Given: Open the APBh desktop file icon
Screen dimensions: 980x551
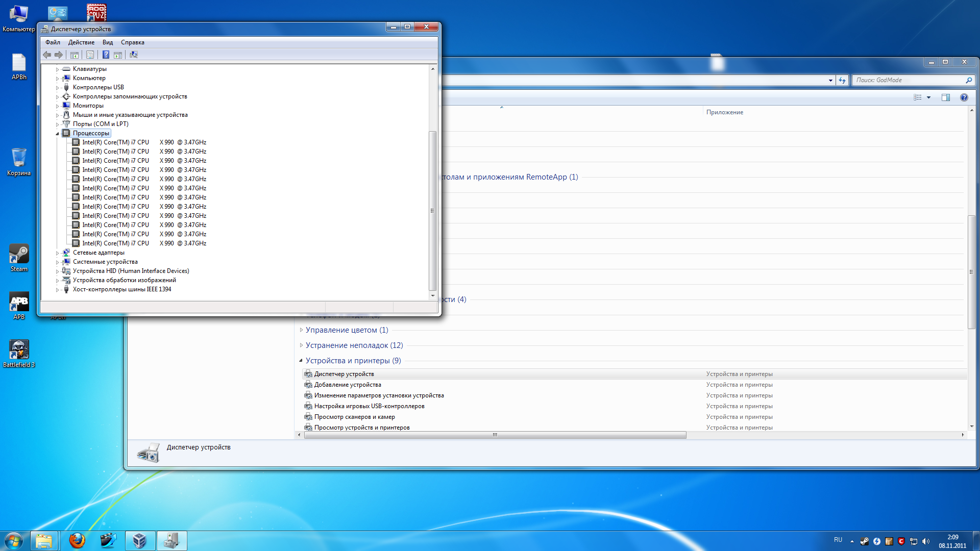Looking at the screenshot, I should 19,66.
